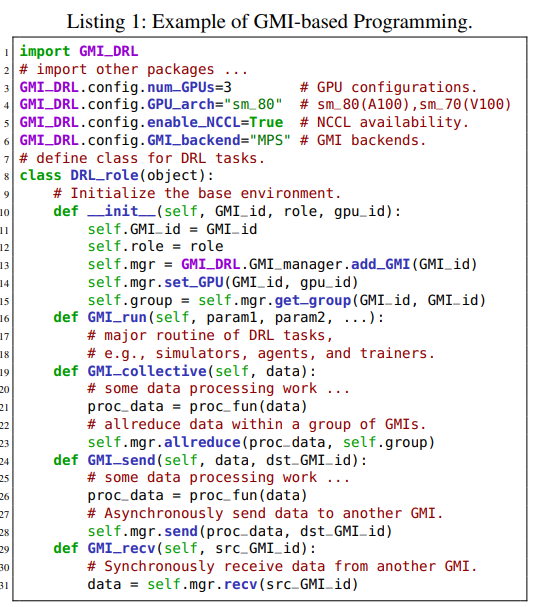Click the listing caption 'Example of GMI-based Programming'

click(x=312, y=22)
